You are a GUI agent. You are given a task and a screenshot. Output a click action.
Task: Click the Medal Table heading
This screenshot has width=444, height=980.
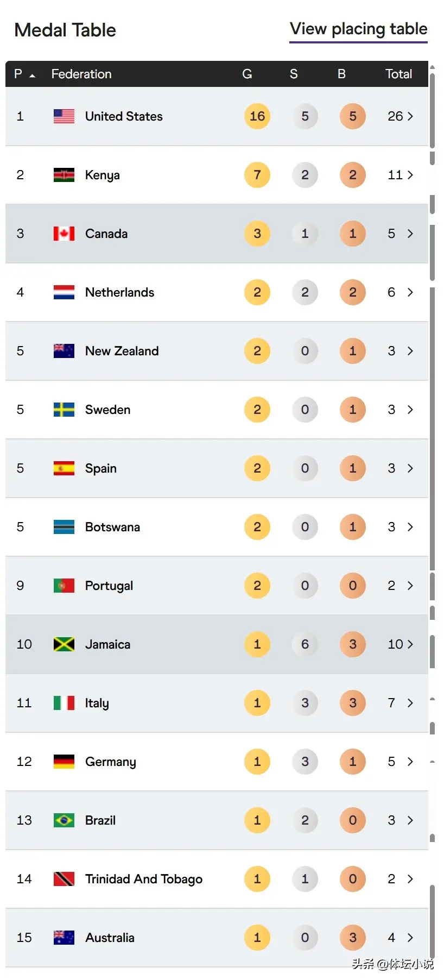click(65, 30)
